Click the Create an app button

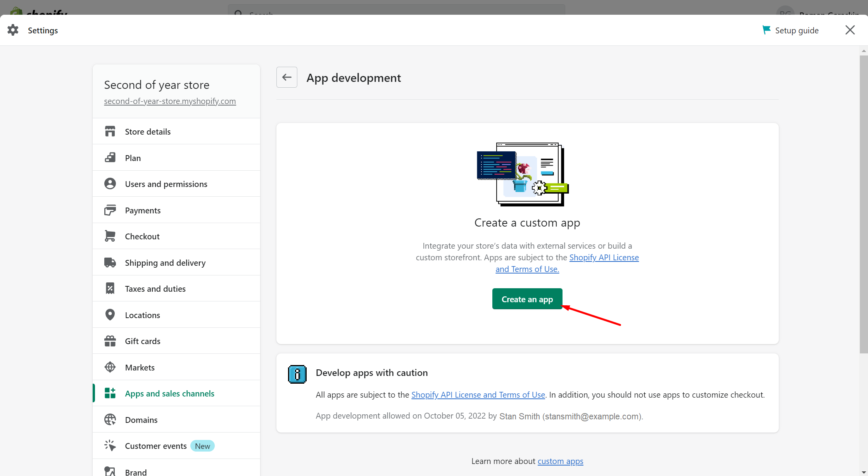527,299
